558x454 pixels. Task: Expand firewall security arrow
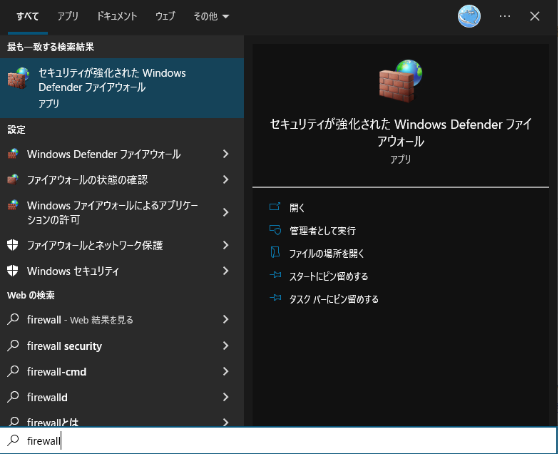point(226,345)
